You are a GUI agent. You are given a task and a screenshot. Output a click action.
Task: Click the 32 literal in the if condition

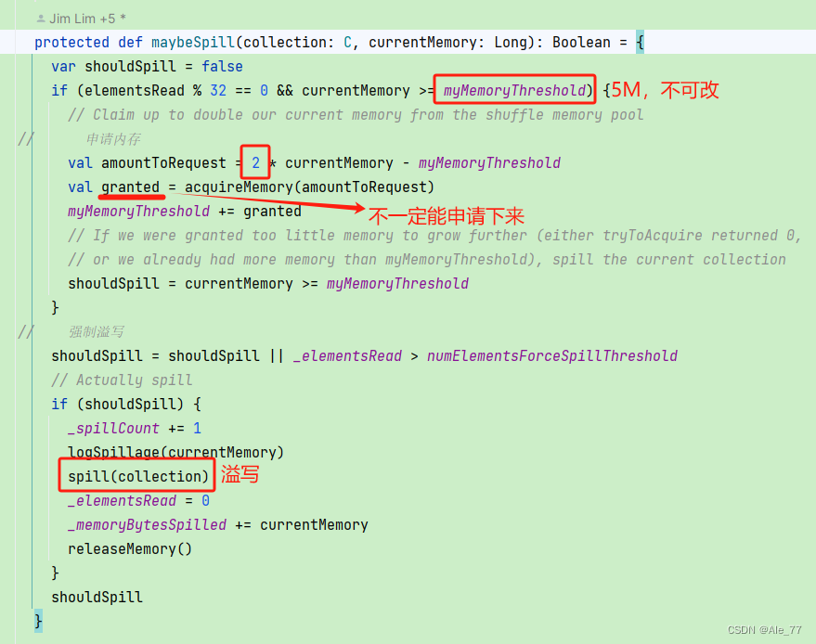click(218, 91)
